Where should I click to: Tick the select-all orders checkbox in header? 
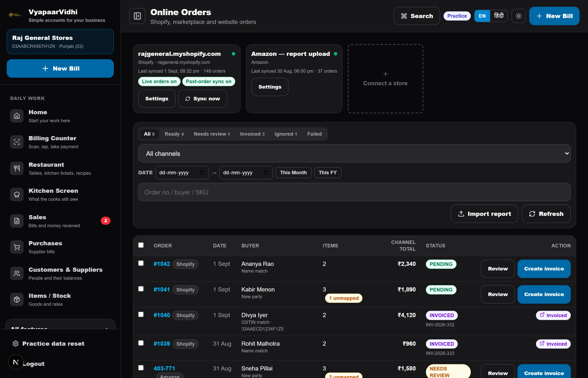click(141, 245)
